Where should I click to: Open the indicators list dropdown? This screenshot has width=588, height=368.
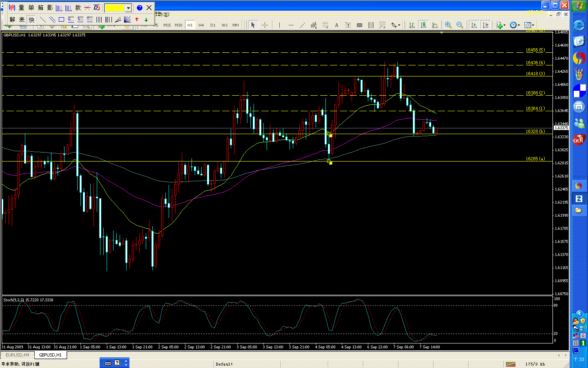[501, 25]
